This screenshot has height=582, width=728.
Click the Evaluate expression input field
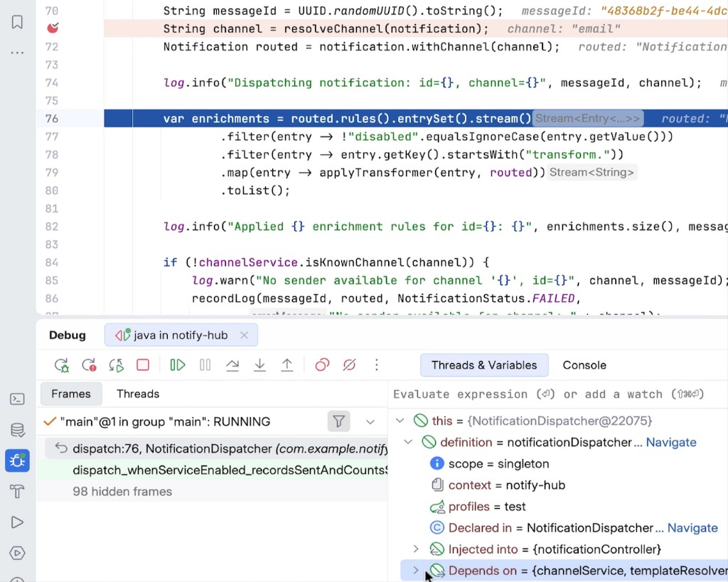tap(557, 394)
